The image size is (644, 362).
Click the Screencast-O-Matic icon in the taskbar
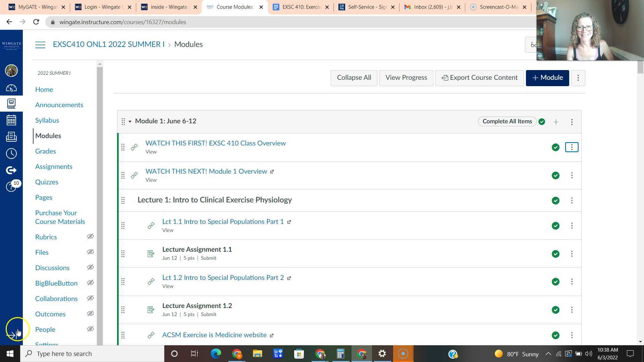coord(403,354)
